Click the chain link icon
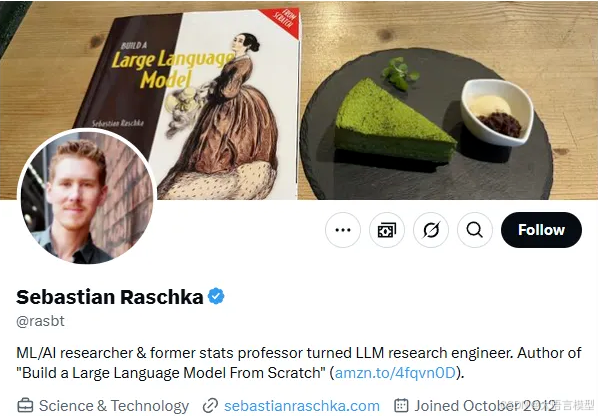598x416 pixels. 210,406
